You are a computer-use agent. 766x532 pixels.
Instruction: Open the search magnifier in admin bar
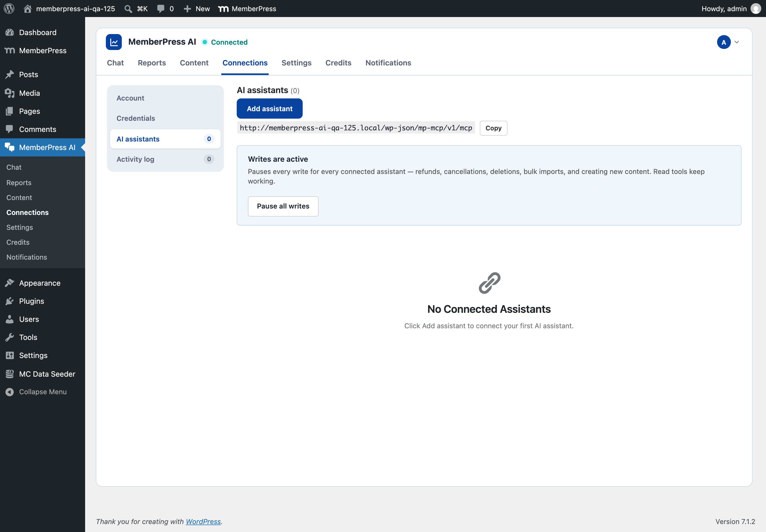[x=128, y=9]
